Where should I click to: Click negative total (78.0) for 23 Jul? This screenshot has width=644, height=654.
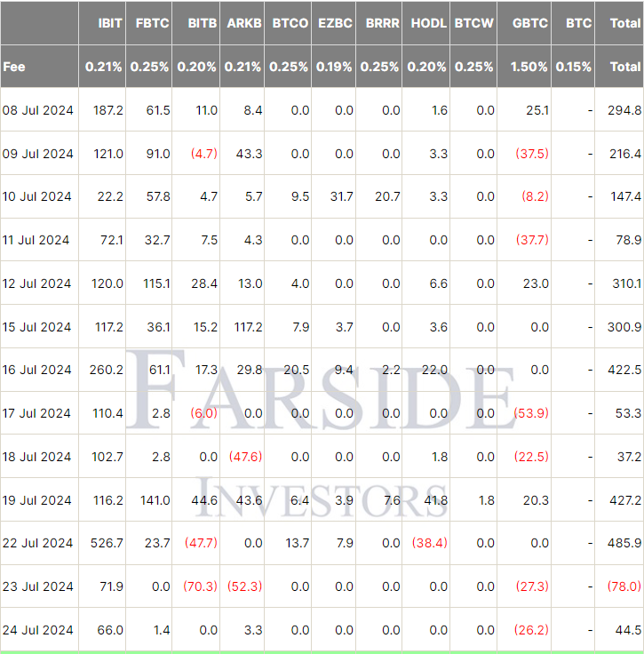[624, 586]
